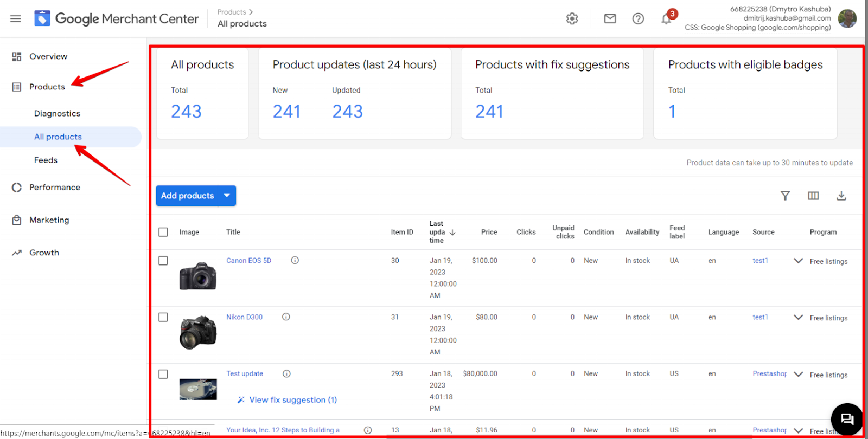Check the Test update row checkbox
The image size is (868, 439).
163,374
